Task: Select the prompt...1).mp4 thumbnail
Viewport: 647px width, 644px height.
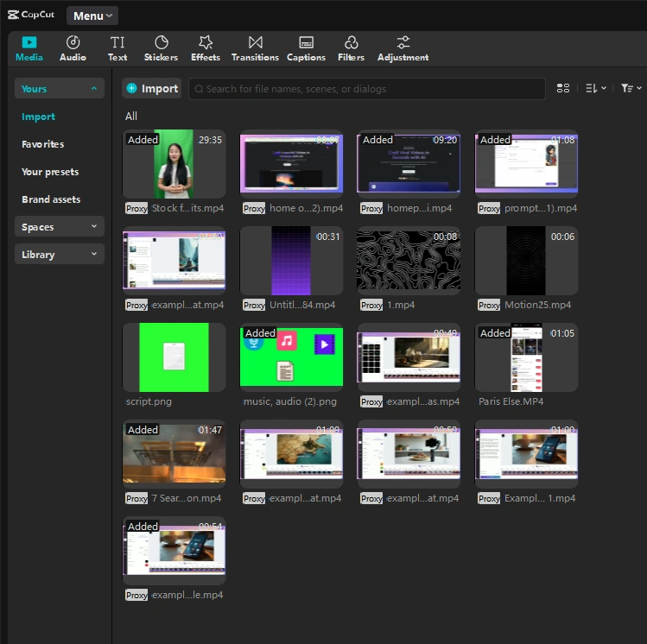Action: 526,164
